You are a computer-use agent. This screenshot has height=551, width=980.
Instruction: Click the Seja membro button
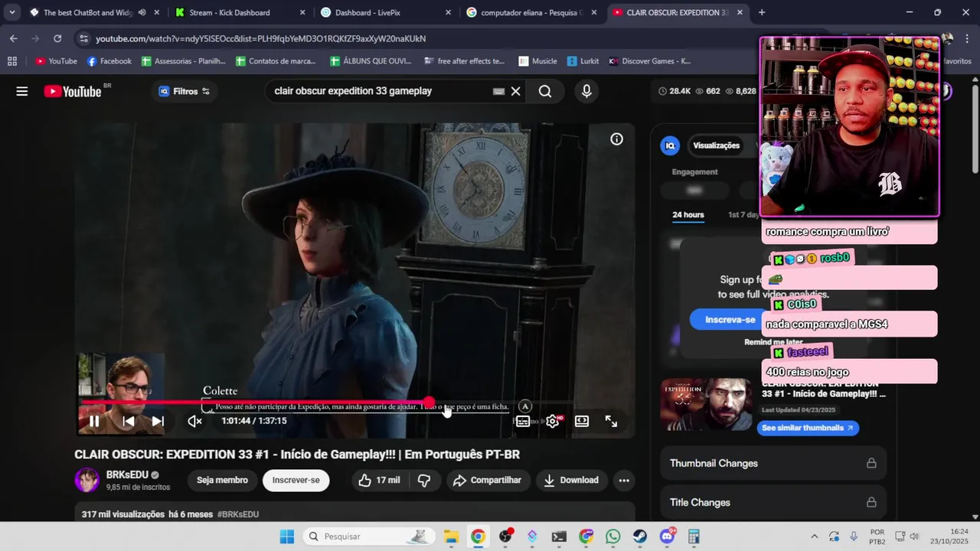[x=222, y=480]
